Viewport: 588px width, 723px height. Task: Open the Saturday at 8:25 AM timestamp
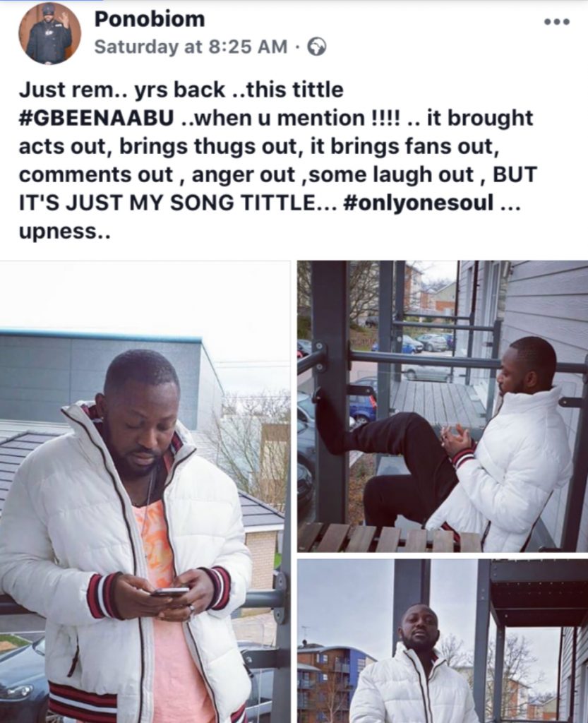point(191,47)
